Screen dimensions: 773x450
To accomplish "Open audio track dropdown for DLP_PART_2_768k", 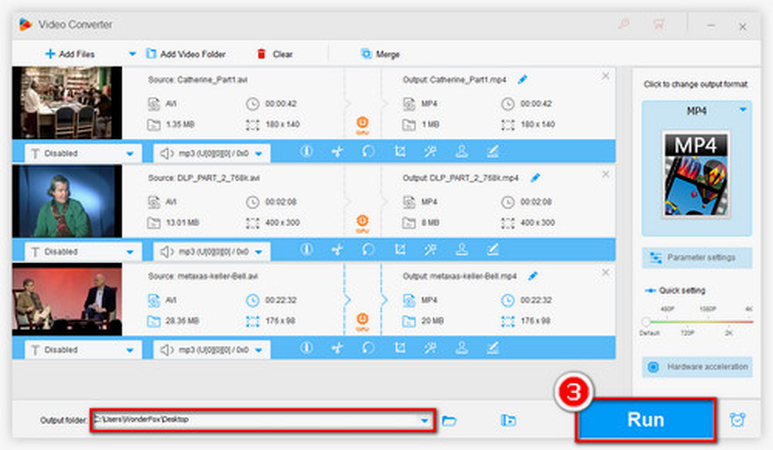I will [211, 251].
